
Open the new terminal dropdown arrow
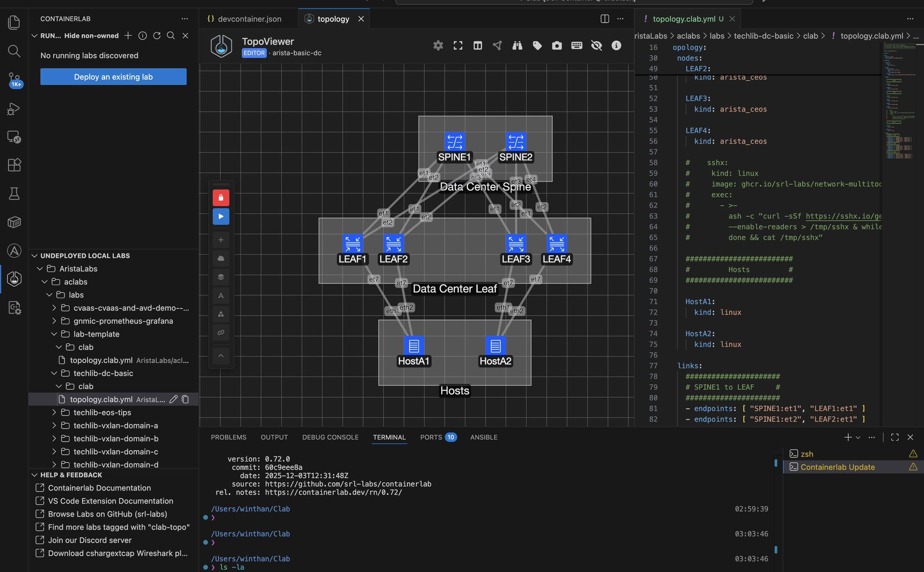(x=858, y=438)
